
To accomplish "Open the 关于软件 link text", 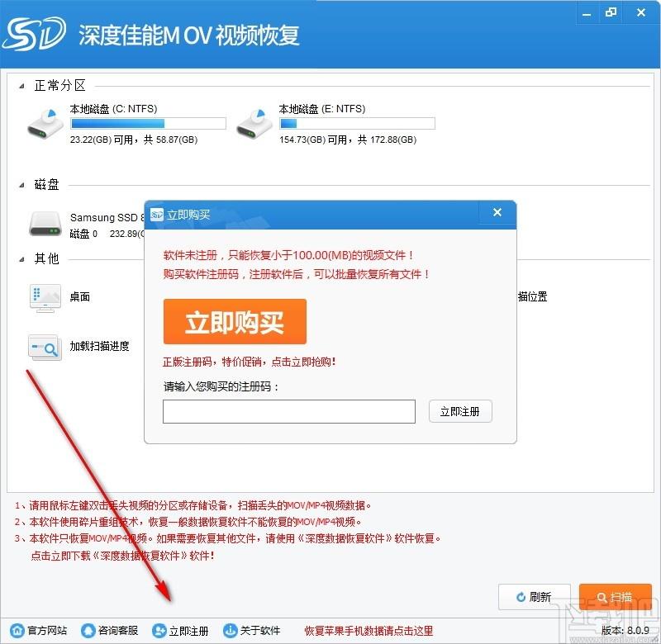I will 260,631.
